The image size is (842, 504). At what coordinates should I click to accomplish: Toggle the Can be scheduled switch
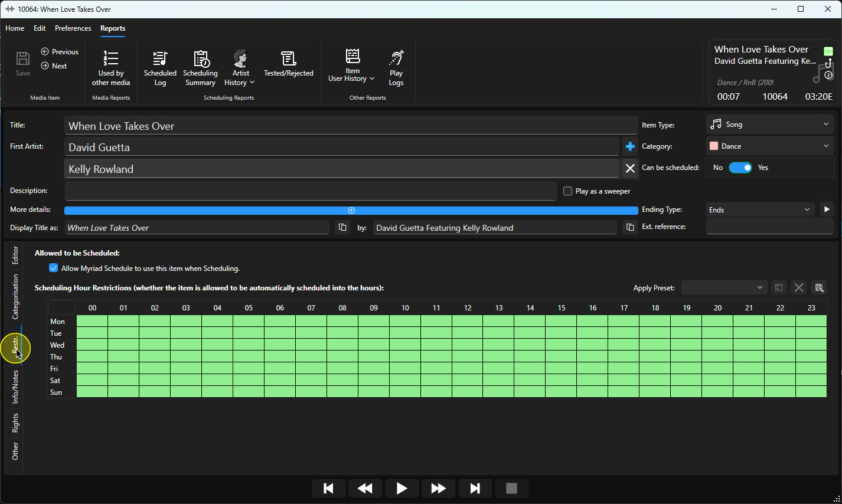point(740,168)
